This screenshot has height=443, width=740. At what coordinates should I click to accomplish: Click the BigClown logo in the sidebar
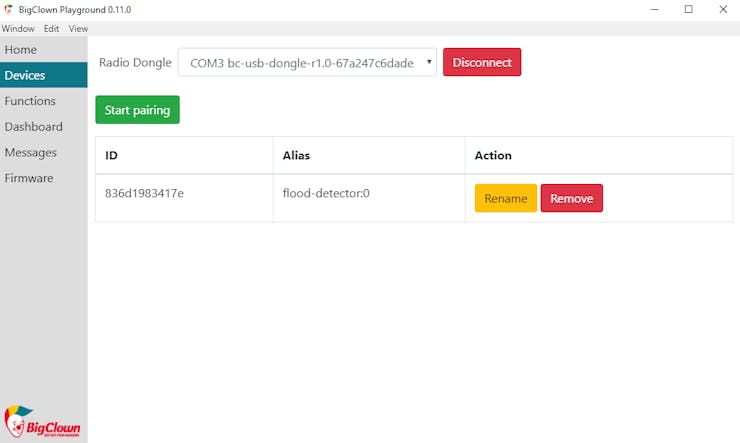pos(42,421)
